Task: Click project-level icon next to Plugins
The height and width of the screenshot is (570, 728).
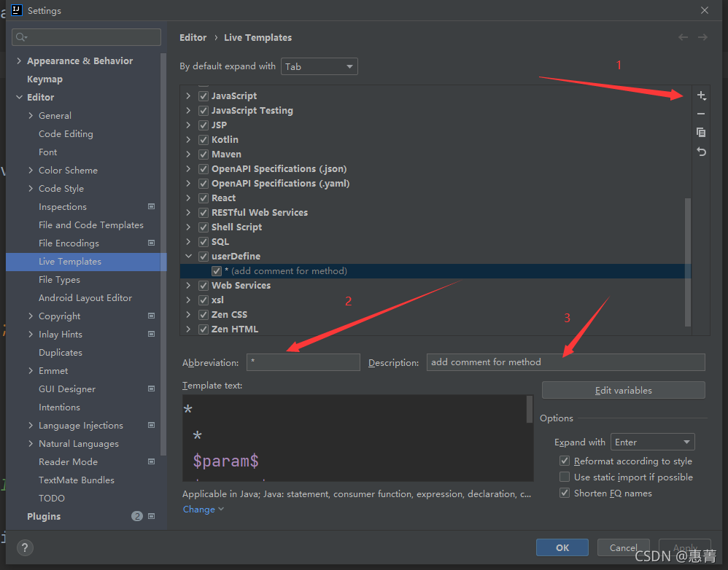Action: click(151, 516)
